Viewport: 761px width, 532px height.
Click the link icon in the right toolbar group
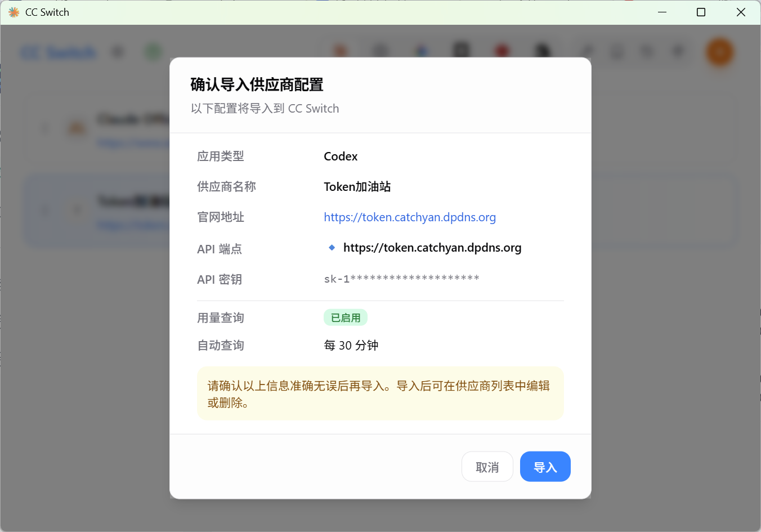tap(587, 51)
